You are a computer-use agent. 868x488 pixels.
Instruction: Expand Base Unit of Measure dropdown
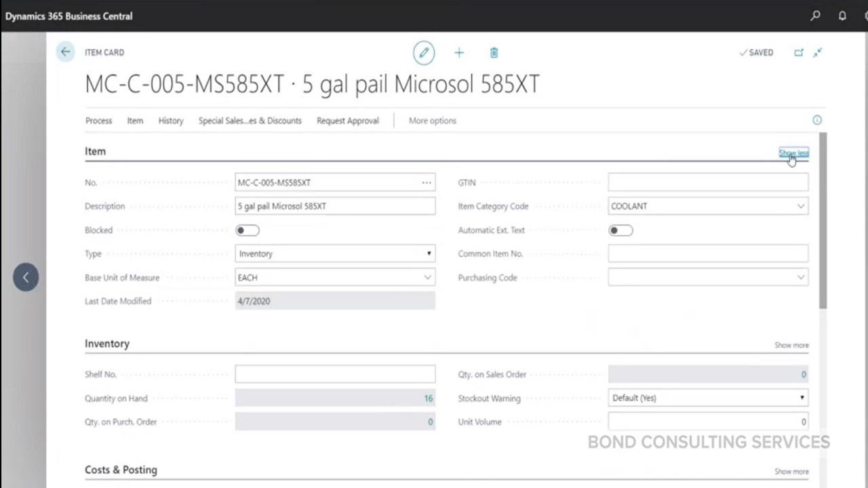(x=427, y=277)
